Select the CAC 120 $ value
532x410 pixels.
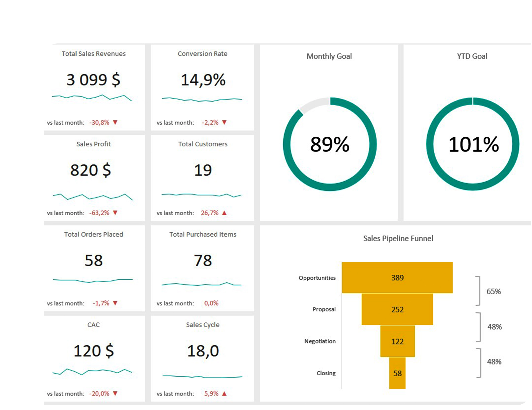tap(94, 351)
